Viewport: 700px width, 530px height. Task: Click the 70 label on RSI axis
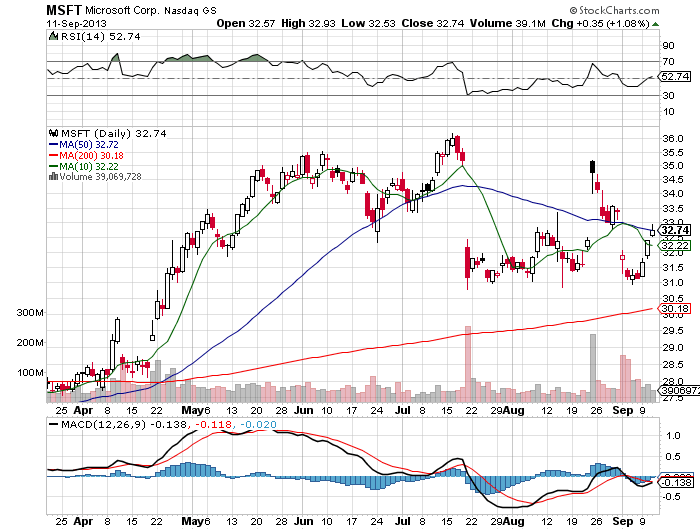tap(668, 62)
